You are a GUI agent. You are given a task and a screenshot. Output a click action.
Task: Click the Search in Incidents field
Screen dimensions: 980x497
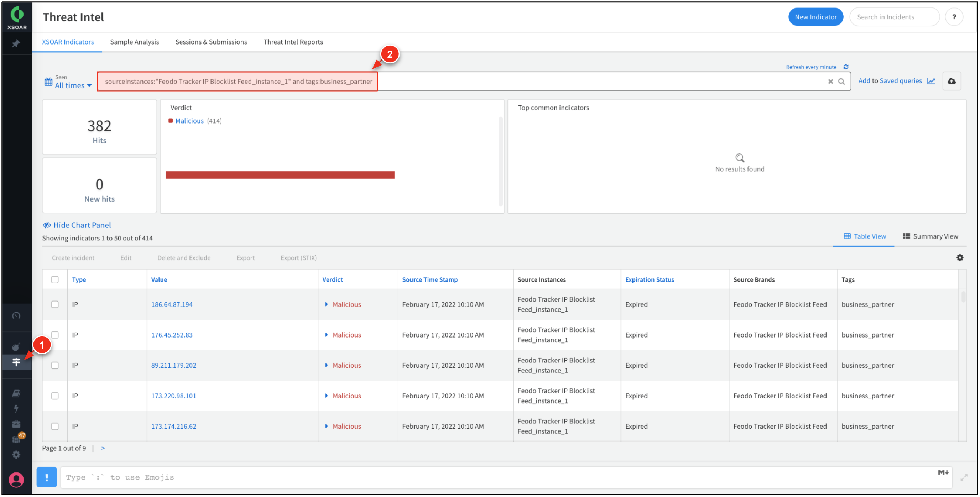[x=894, y=17]
